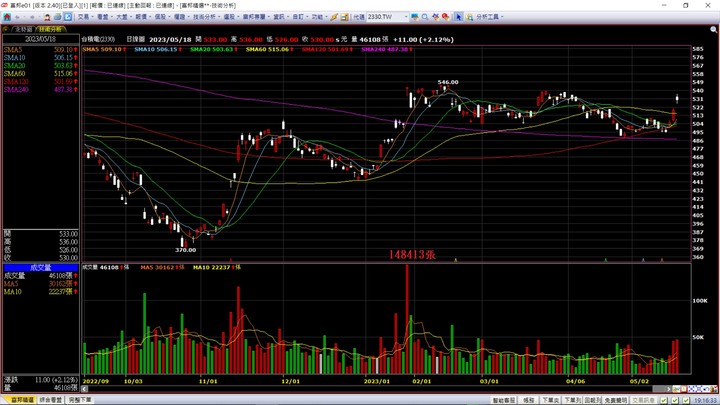
Task: Toggle the second green check status box
Action: tap(675, 400)
